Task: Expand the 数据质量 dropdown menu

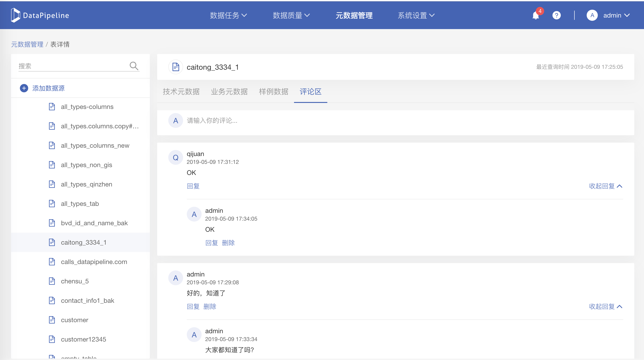Action: point(291,15)
